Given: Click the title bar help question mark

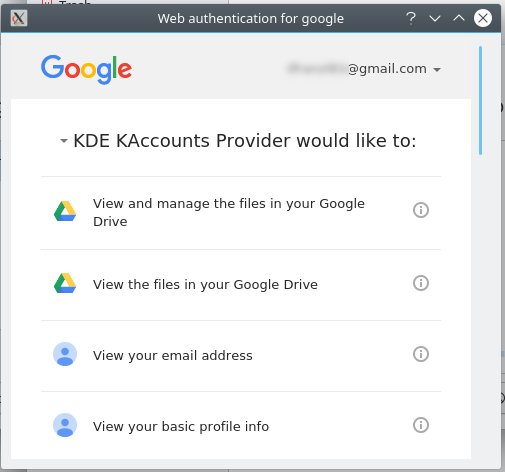Looking at the screenshot, I should 411,18.
